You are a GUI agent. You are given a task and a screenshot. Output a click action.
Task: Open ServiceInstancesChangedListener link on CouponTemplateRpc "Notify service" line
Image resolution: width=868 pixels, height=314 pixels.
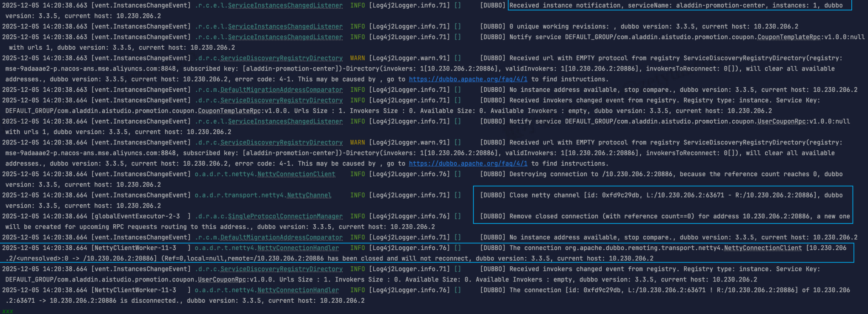tap(285, 37)
